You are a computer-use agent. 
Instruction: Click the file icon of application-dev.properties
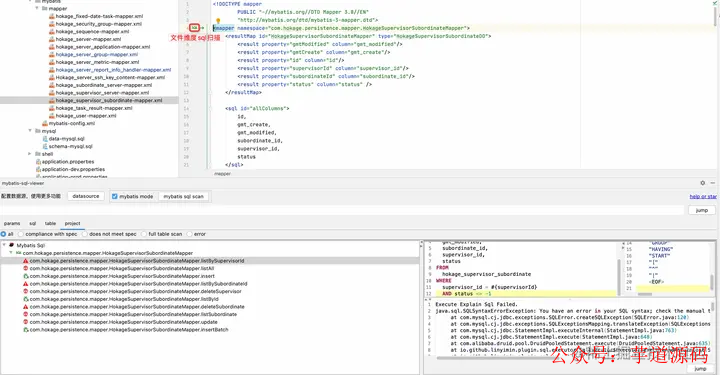(38, 169)
